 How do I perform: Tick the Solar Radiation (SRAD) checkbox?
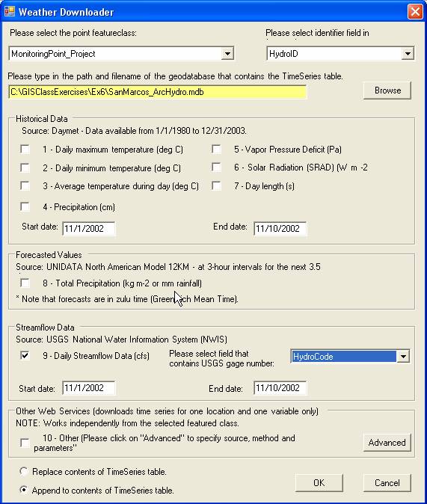(x=216, y=168)
